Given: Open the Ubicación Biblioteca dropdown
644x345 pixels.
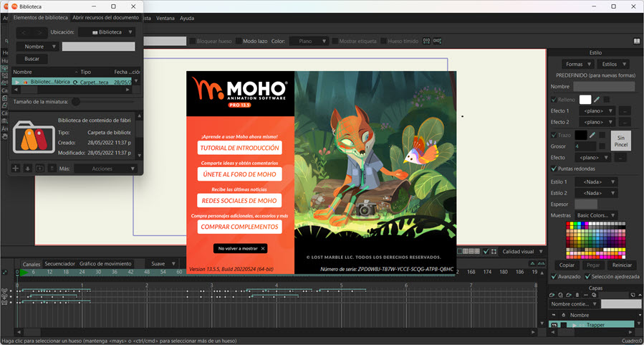Looking at the screenshot, I should (x=107, y=32).
